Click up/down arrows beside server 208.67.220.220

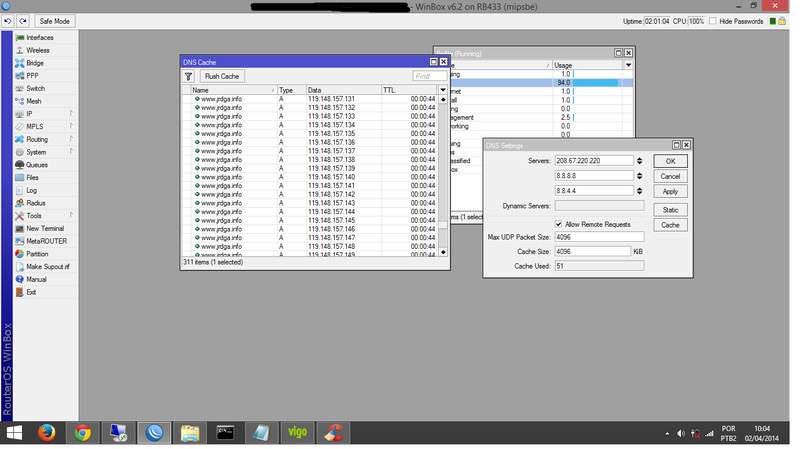[639, 161]
